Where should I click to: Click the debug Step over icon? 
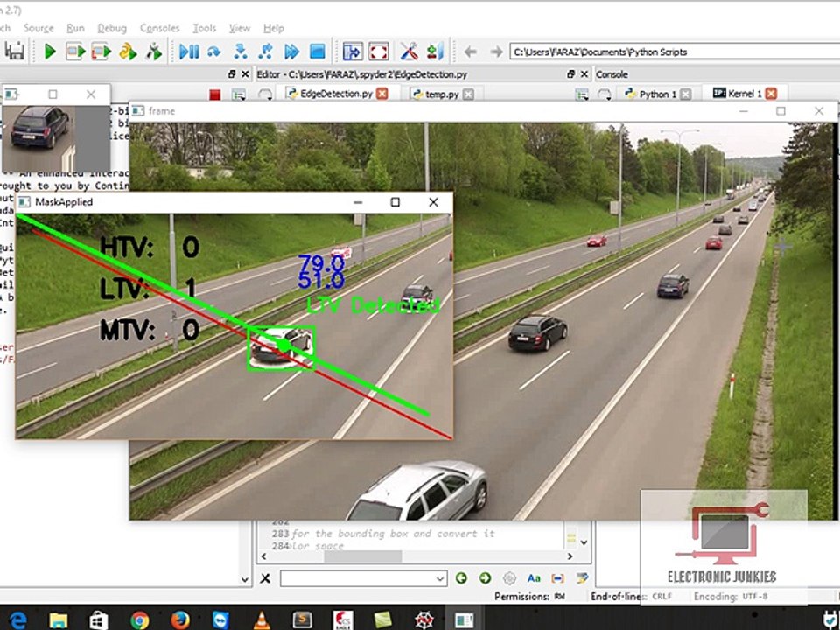pyautogui.click(x=214, y=52)
